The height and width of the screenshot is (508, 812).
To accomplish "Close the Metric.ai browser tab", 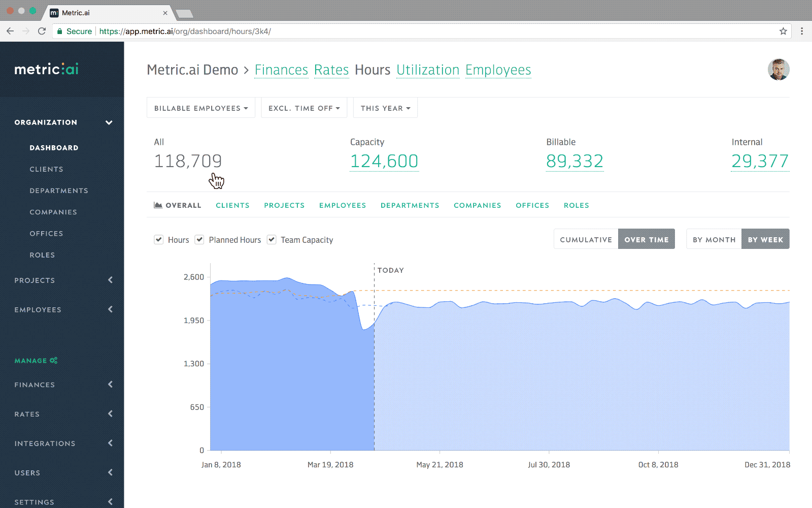I will coord(165,13).
